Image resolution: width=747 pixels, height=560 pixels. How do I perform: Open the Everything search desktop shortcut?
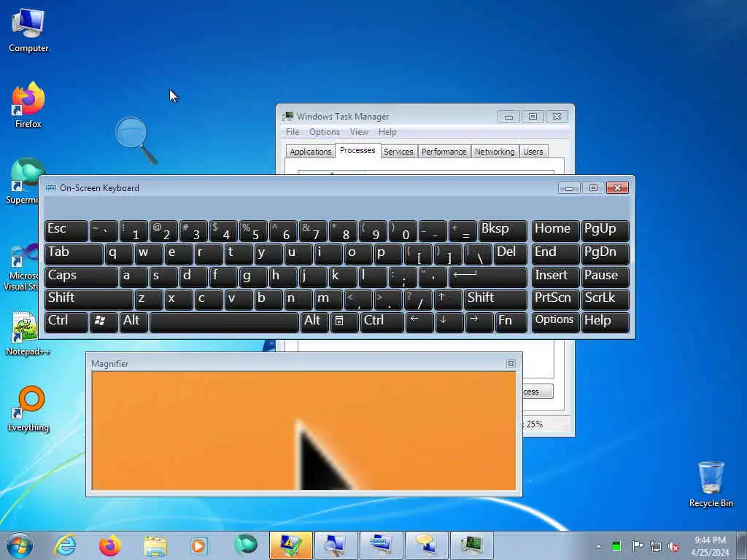[x=28, y=408]
